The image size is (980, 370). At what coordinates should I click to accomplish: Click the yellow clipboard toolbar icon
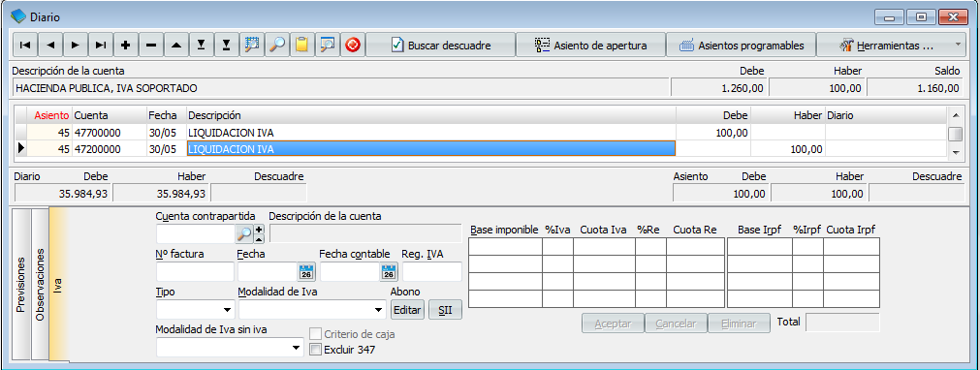click(x=301, y=45)
